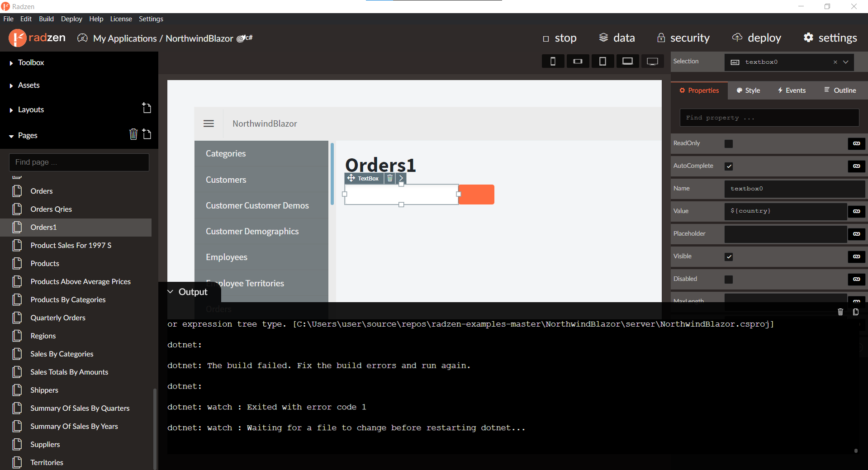868x470 pixels.
Task: Delete the selected TextBox via trash icon
Action: (x=390, y=178)
